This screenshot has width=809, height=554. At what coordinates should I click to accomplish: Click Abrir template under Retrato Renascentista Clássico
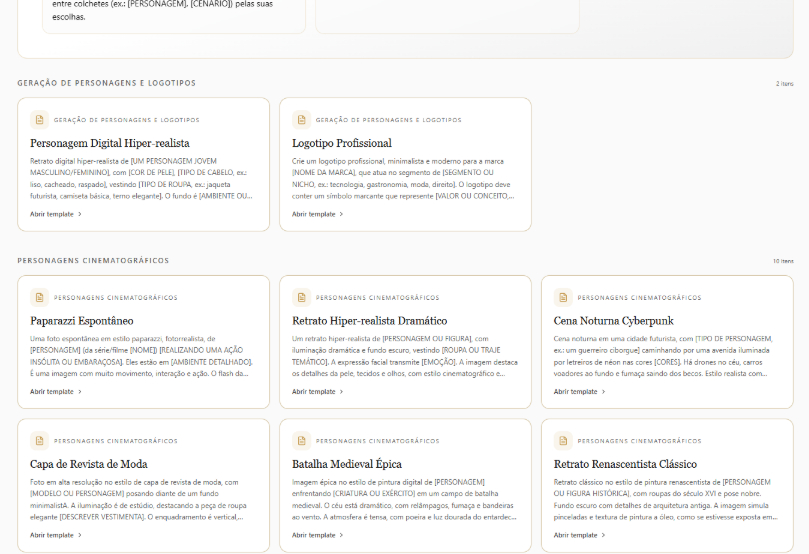[579, 535]
